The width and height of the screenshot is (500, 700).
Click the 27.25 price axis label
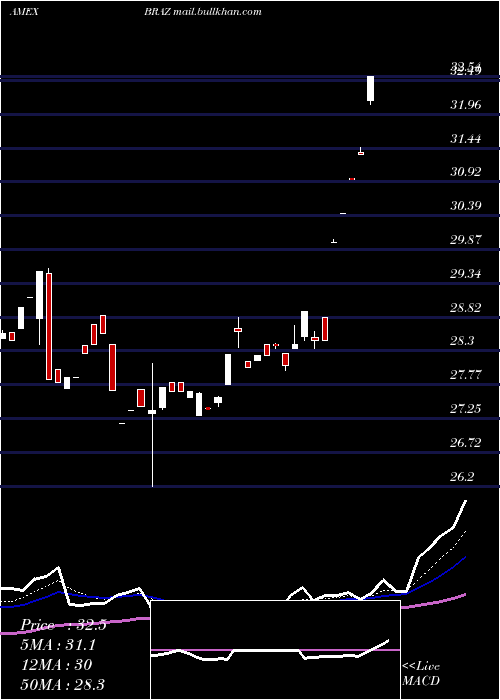tap(466, 409)
